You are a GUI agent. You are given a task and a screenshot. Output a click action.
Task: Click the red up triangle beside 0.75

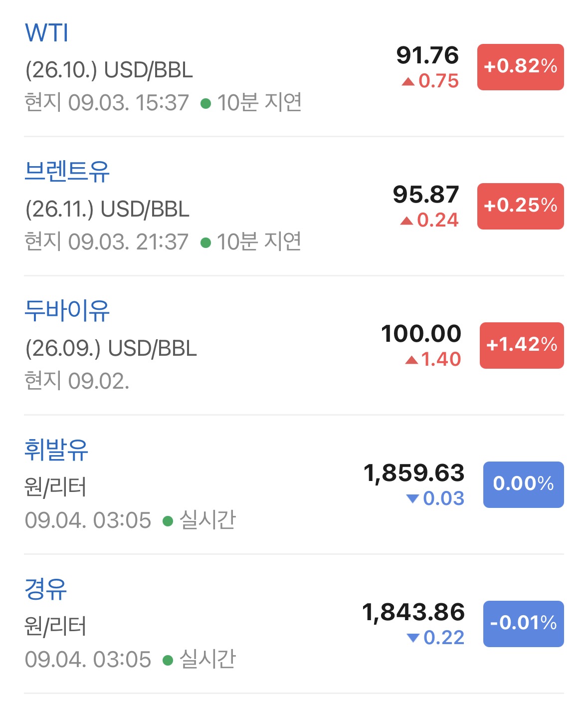(408, 81)
